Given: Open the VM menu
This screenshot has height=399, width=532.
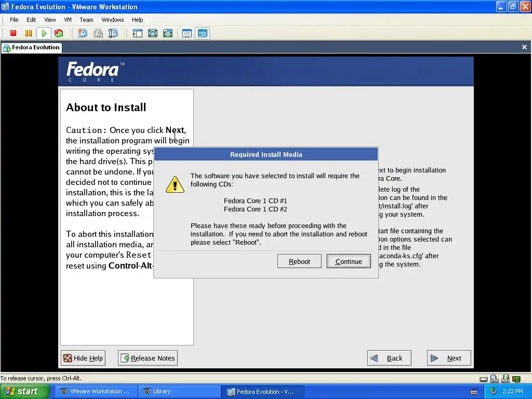Looking at the screenshot, I should pos(68,20).
